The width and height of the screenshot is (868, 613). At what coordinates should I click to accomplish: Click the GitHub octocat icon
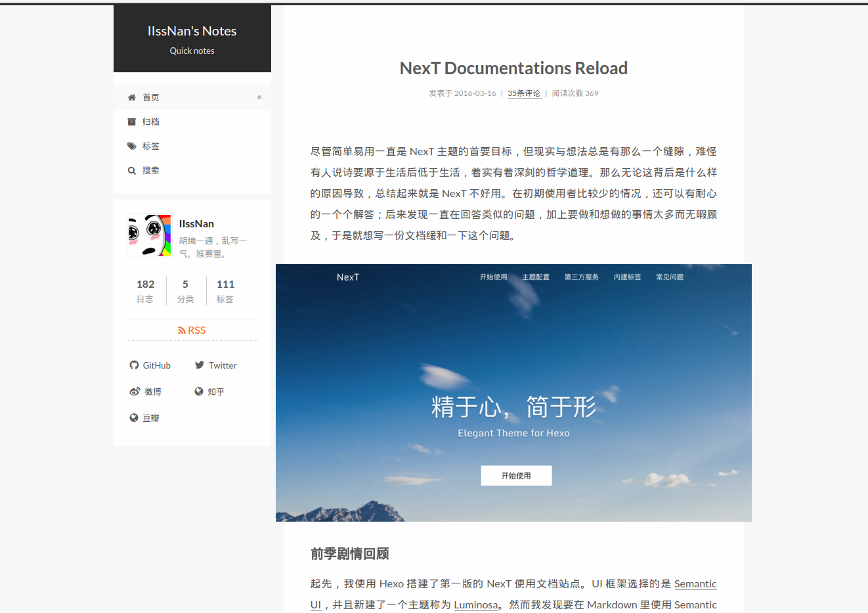(134, 365)
